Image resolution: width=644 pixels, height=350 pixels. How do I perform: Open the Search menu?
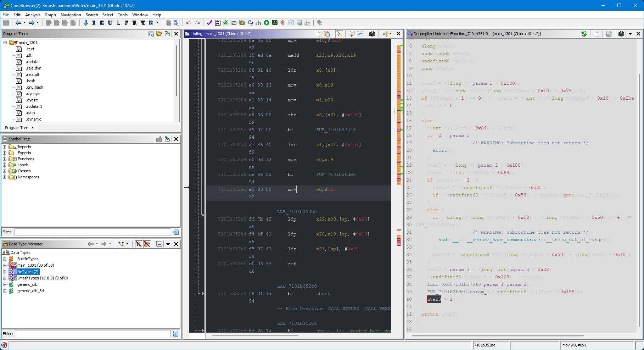[x=92, y=15]
